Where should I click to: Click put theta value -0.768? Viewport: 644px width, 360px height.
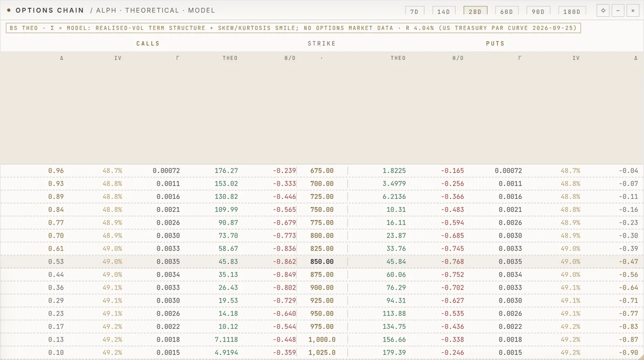[x=453, y=261]
